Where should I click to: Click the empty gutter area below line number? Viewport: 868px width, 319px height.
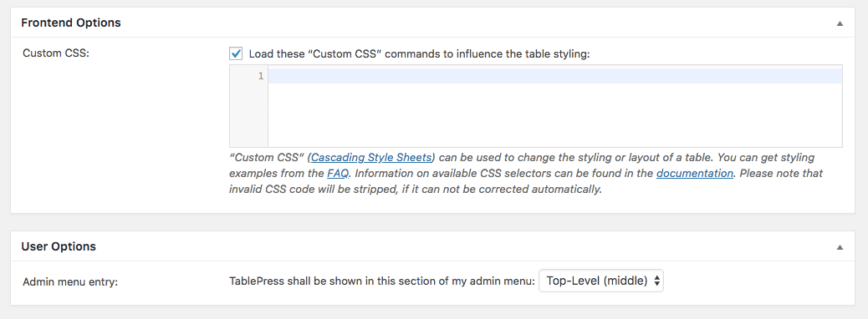(x=249, y=115)
